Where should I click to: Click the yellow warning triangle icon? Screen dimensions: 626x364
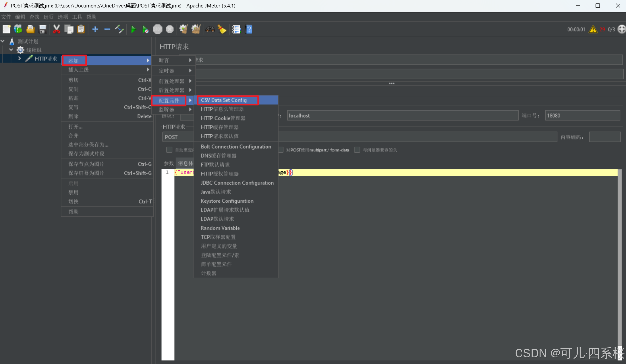point(593,29)
